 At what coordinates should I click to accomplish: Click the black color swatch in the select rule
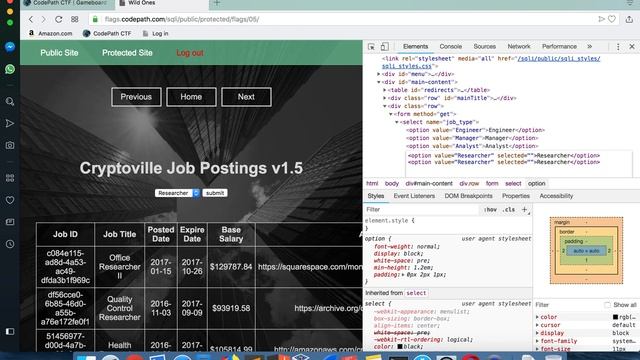[400, 347]
